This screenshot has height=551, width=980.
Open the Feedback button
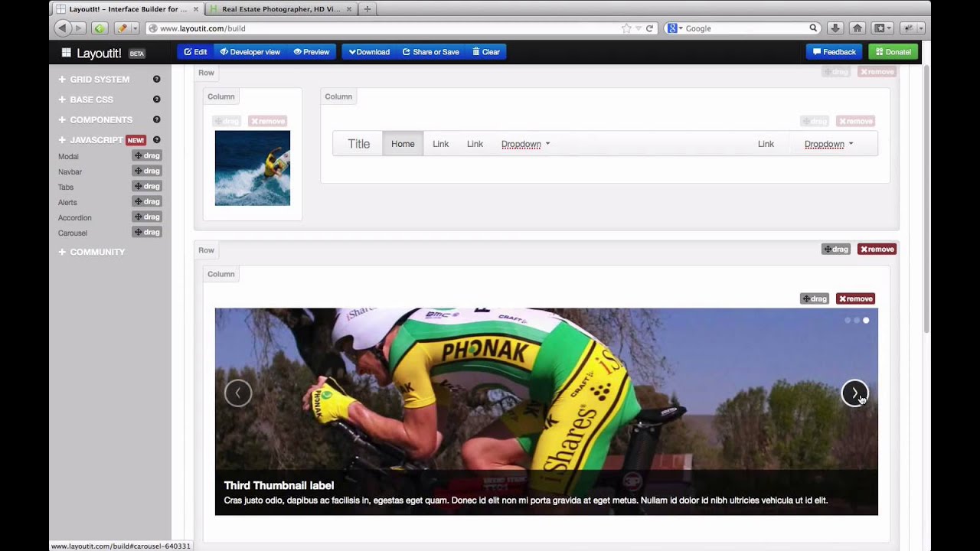pyautogui.click(x=834, y=52)
